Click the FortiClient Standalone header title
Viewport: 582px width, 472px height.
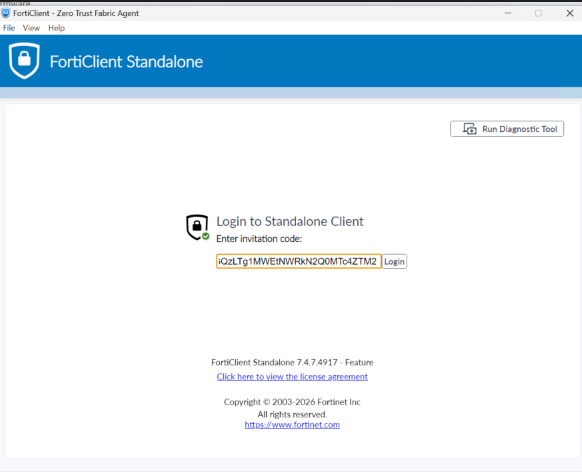coord(126,62)
